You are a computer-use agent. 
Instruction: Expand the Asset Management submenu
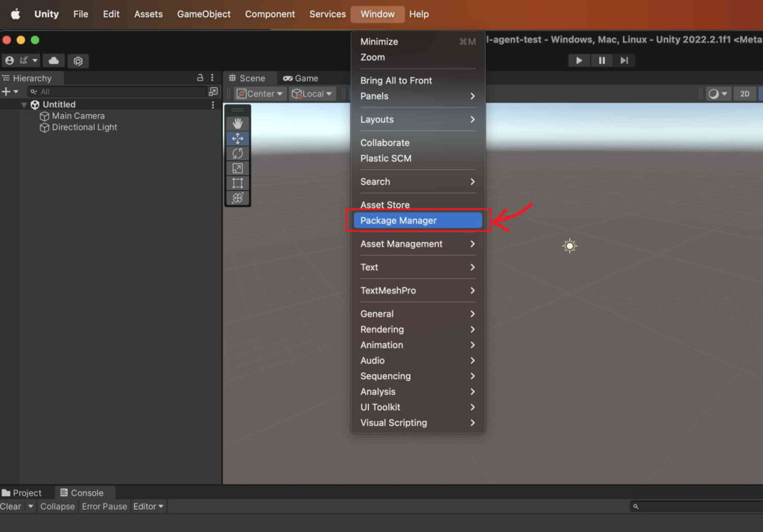[418, 244]
